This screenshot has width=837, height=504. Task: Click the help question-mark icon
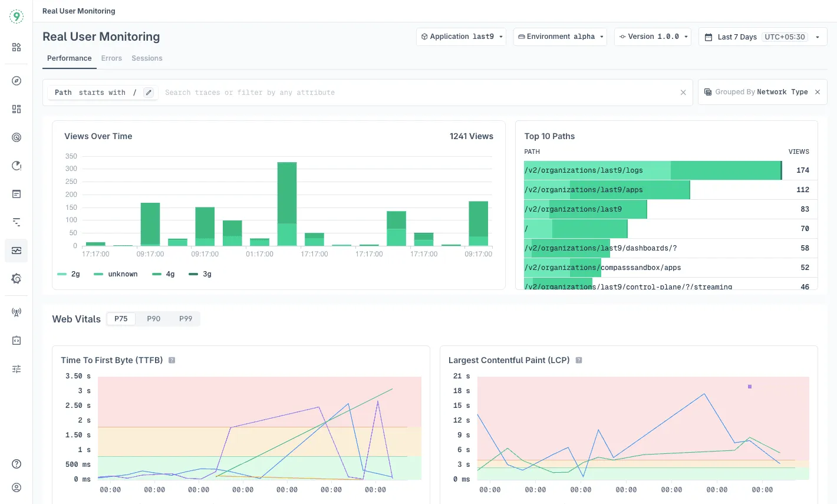[16, 463]
